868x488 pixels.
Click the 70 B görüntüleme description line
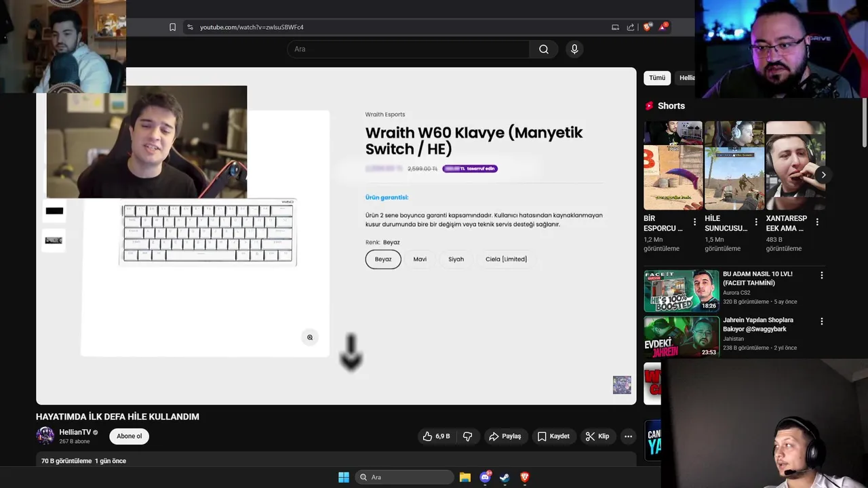pos(83,461)
